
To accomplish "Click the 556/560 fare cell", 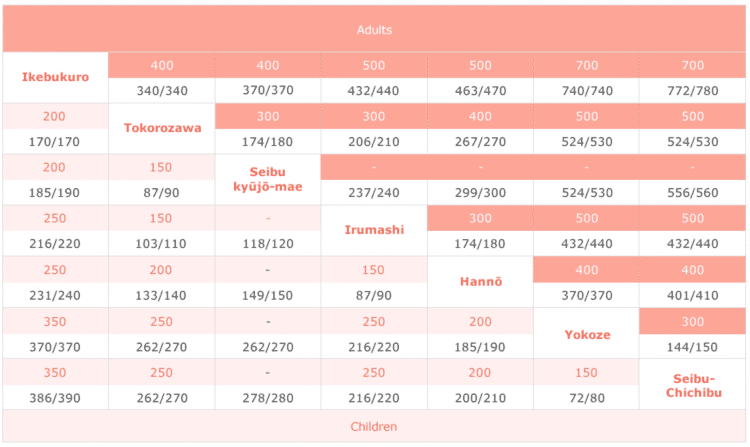I will click(693, 193).
